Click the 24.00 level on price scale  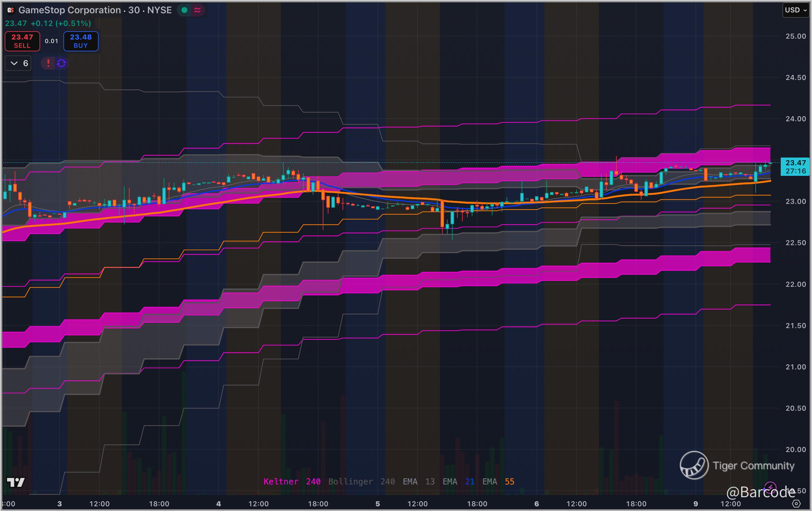point(795,119)
